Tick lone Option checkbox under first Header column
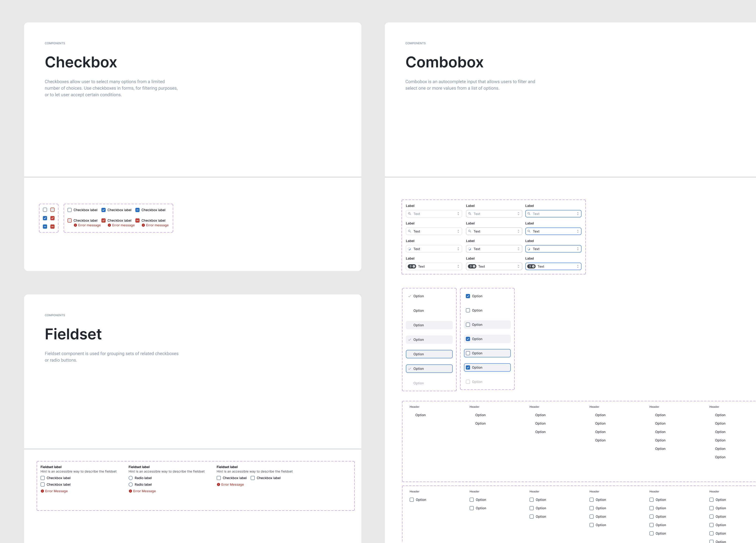This screenshot has height=543, width=756. (x=412, y=500)
